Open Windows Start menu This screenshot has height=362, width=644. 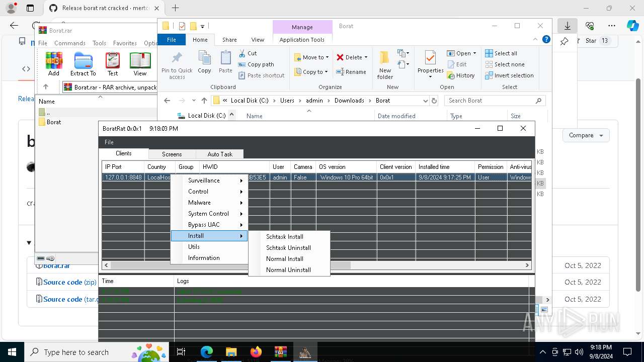(12, 352)
